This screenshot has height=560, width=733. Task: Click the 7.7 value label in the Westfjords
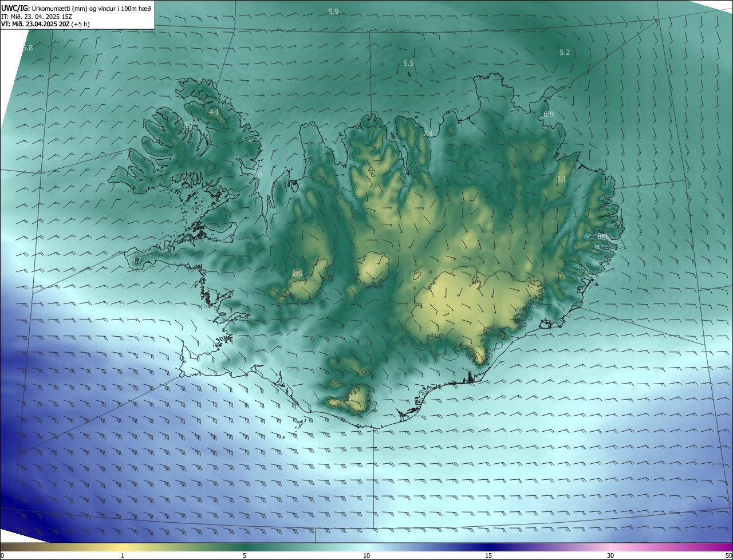(188, 125)
